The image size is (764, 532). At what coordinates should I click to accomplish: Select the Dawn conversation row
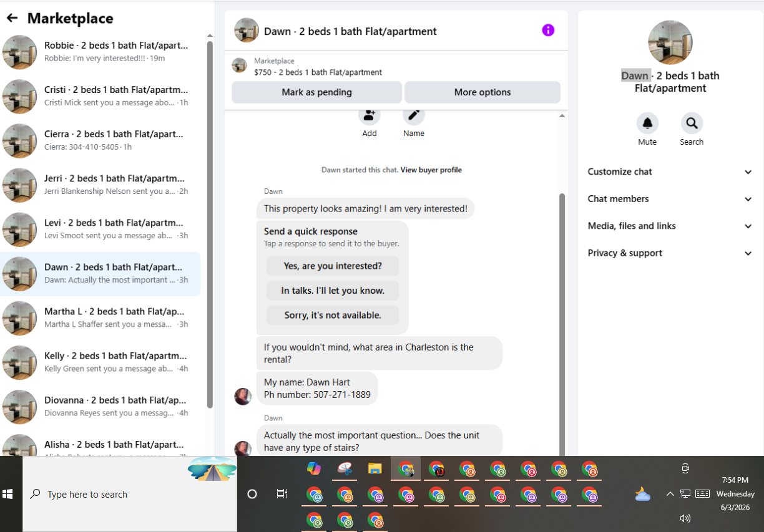click(x=100, y=273)
